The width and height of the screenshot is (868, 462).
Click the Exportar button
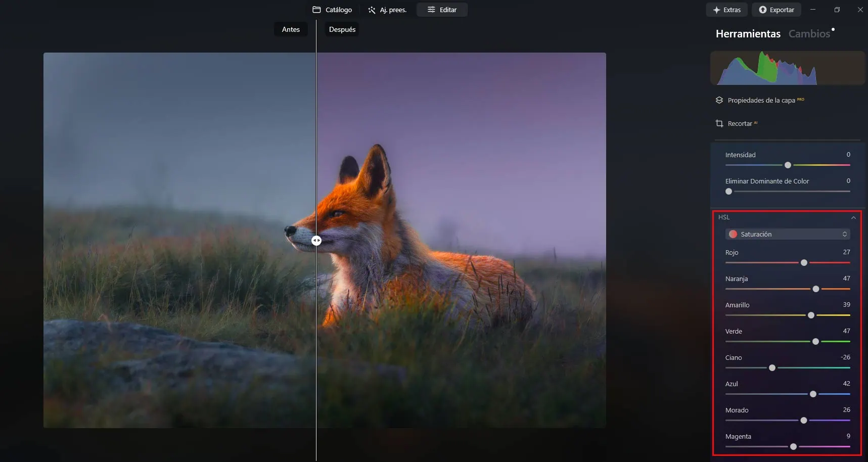point(776,10)
